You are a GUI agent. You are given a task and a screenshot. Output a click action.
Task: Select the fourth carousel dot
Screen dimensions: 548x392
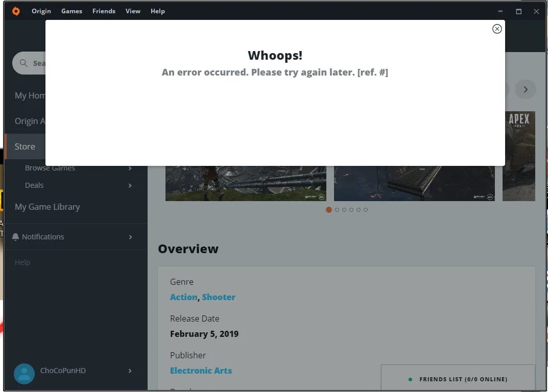351,210
